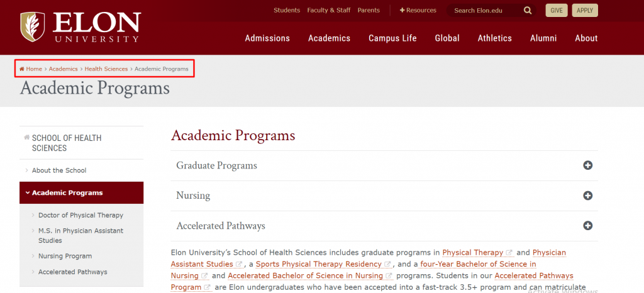This screenshot has width=644, height=293.
Task: Click the GIVE button
Action: click(557, 10)
